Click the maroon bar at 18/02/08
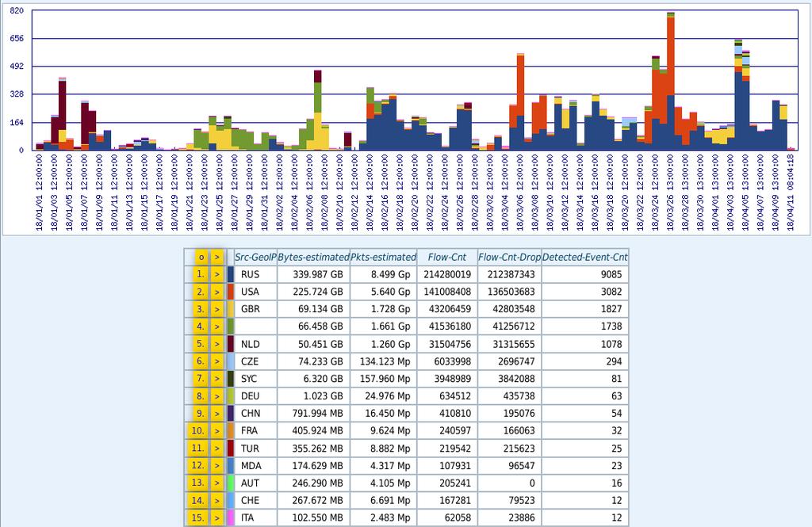 tap(318, 76)
